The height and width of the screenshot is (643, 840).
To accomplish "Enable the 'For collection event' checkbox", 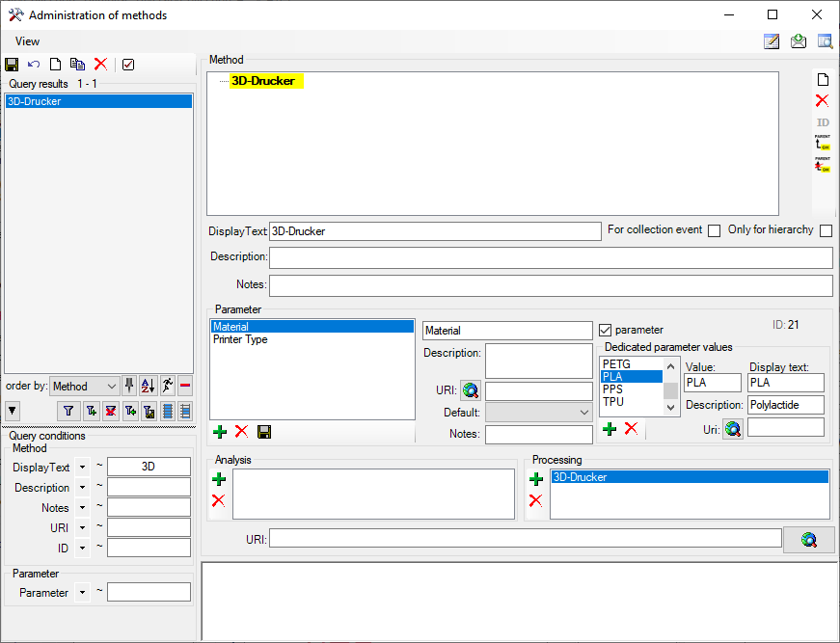I will pyautogui.click(x=714, y=231).
